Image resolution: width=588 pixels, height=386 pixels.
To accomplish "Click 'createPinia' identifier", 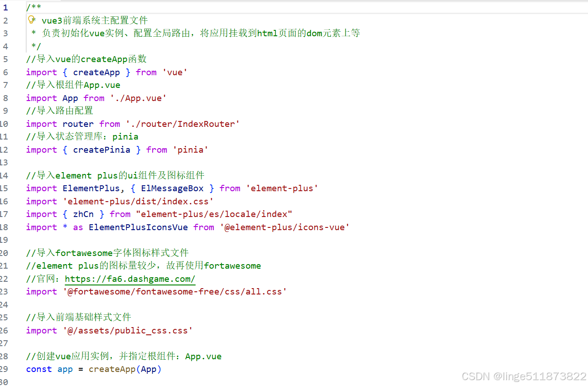I will [101, 150].
